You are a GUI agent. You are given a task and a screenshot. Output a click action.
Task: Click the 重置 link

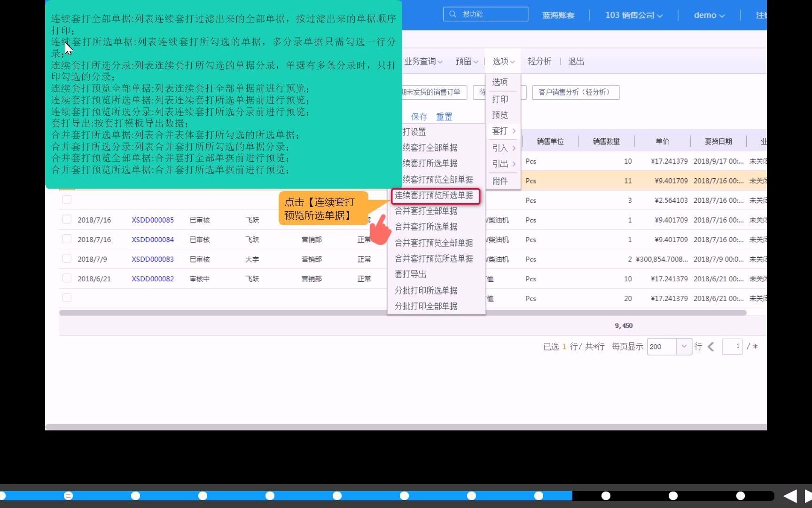click(444, 117)
